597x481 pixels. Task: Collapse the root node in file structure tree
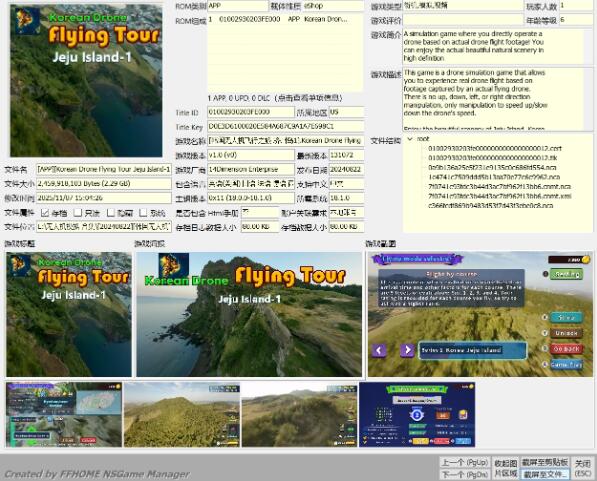pos(410,139)
